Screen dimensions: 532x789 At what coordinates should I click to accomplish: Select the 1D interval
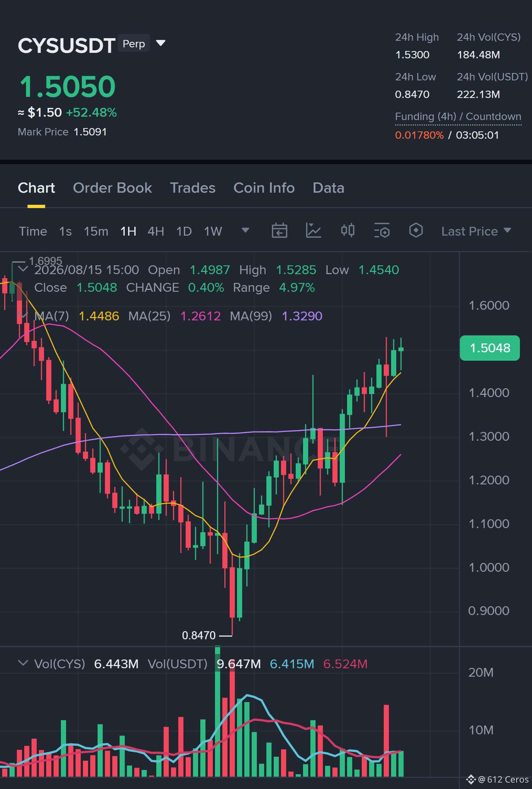pos(184,231)
